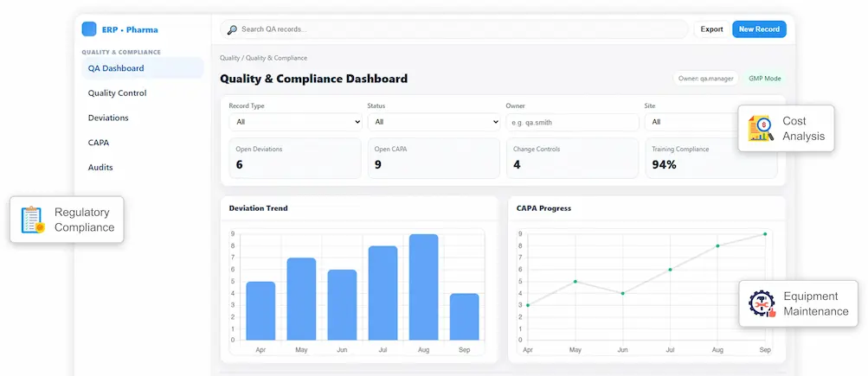This screenshot has height=376, width=868.
Task: Focus the Search QA records field
Action: [x=454, y=29]
